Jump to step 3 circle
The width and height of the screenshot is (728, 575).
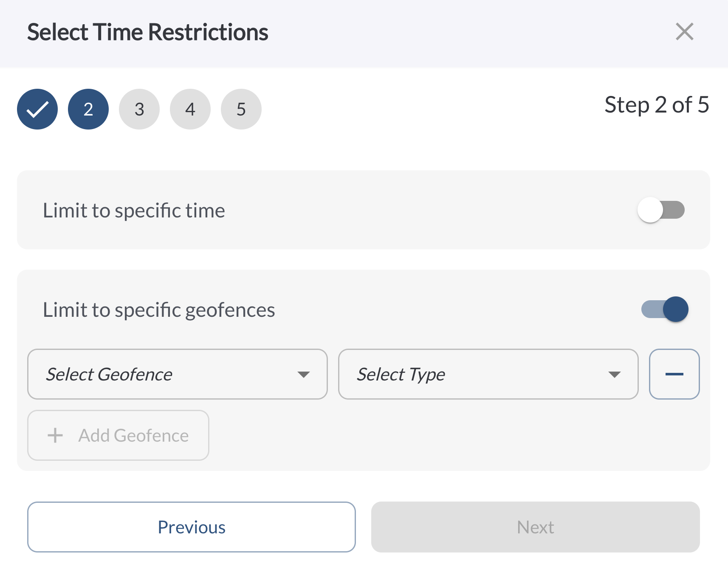pyautogui.click(x=139, y=109)
